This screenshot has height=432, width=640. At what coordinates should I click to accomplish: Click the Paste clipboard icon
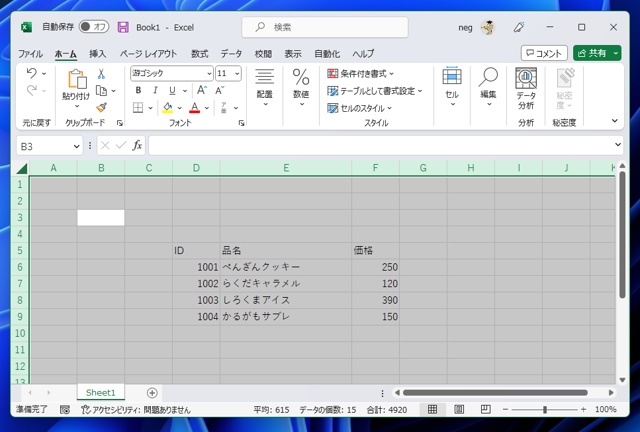[76, 79]
